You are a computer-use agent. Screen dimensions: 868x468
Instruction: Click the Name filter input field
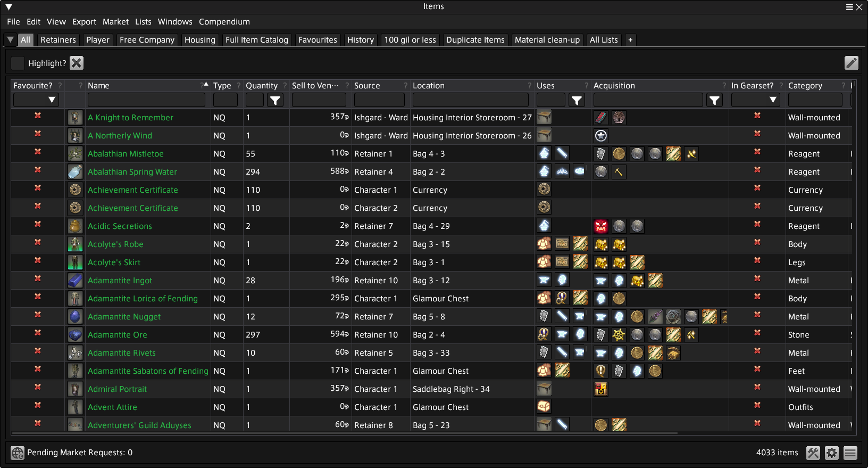click(x=146, y=100)
